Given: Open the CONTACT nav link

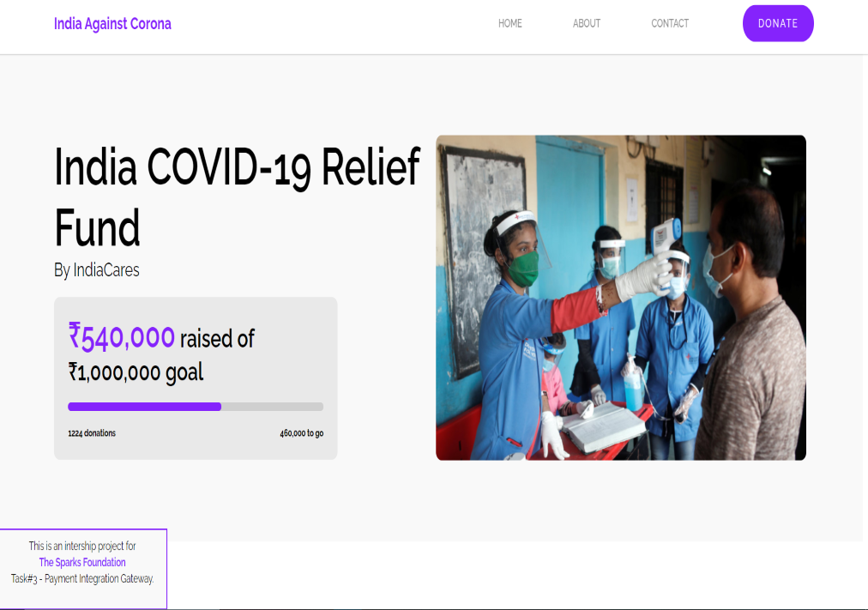Looking at the screenshot, I should click(x=670, y=23).
